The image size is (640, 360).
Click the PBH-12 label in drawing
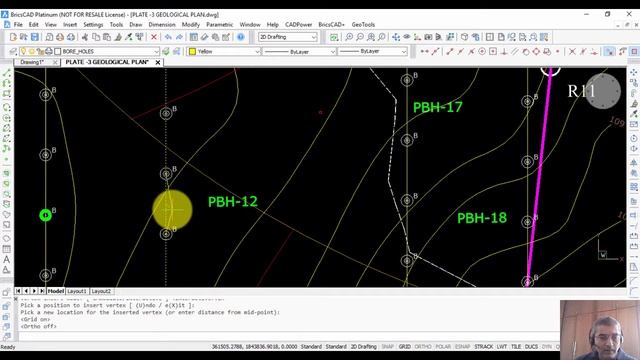(233, 202)
